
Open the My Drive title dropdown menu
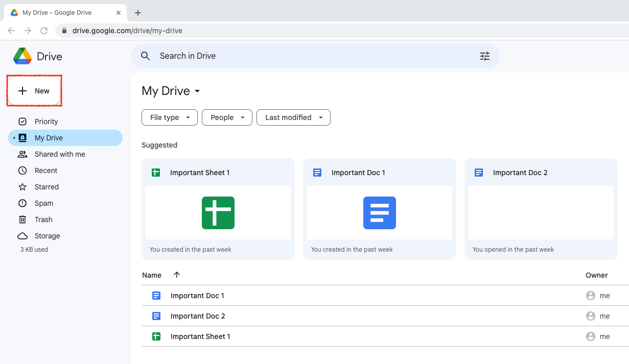pyautogui.click(x=197, y=91)
